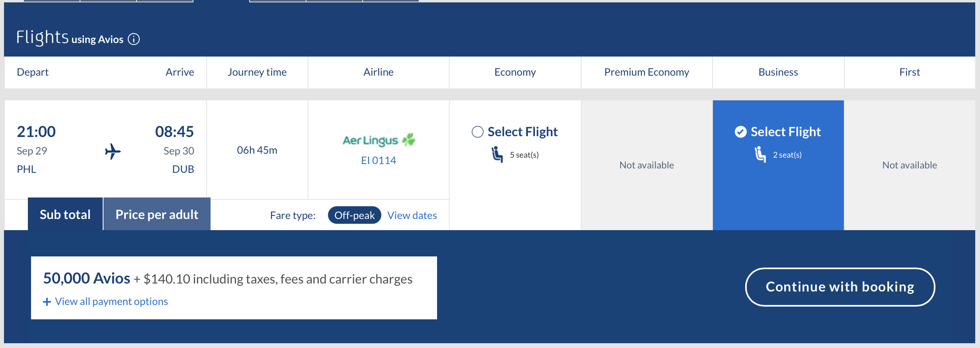Click the First column header
Screen dimensions: 980x348
[910, 72]
